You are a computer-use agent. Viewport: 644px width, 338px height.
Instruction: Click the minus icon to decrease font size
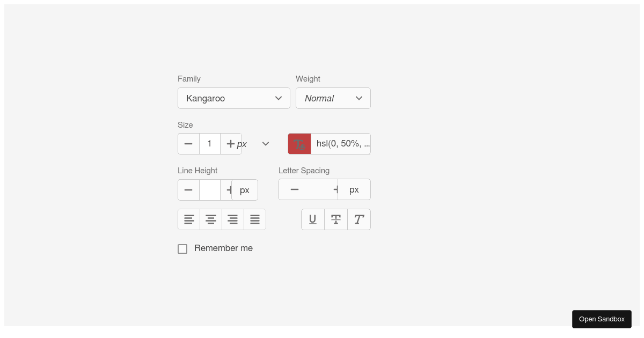coord(188,143)
